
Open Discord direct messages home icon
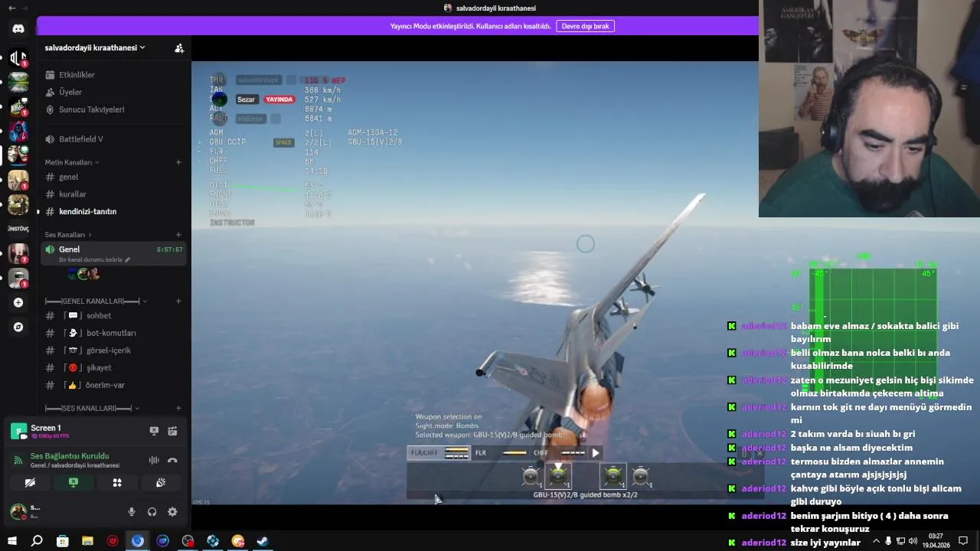click(x=18, y=28)
